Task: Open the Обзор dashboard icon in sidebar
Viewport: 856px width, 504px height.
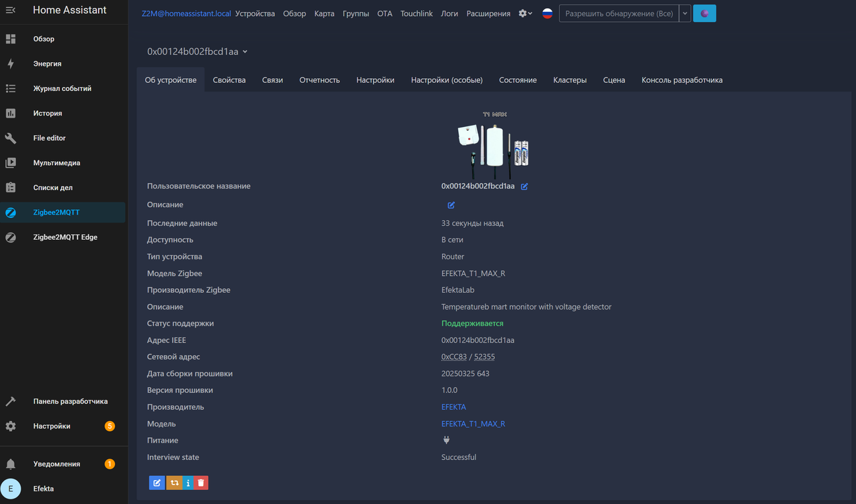Action: pos(11,39)
